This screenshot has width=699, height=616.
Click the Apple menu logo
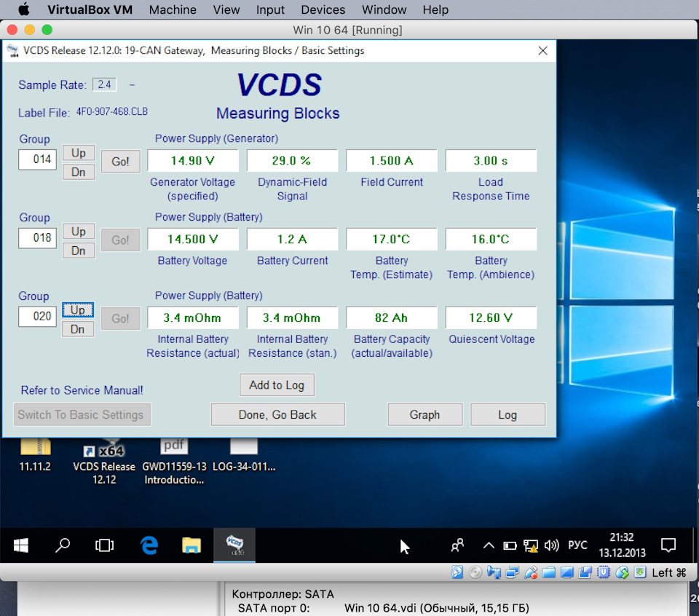pyautogui.click(x=23, y=9)
